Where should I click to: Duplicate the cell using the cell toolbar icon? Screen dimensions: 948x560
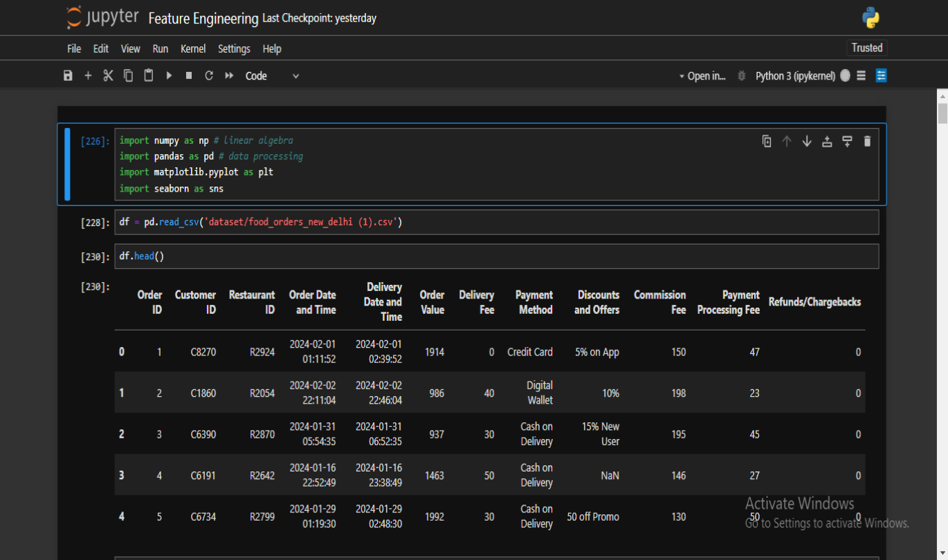click(x=767, y=141)
